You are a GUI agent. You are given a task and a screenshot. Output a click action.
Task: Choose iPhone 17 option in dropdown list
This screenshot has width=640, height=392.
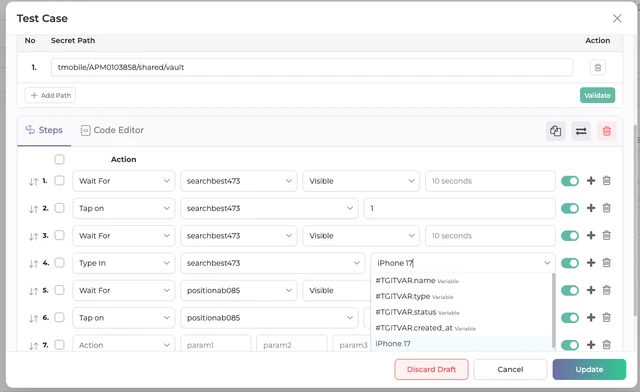pyautogui.click(x=461, y=344)
